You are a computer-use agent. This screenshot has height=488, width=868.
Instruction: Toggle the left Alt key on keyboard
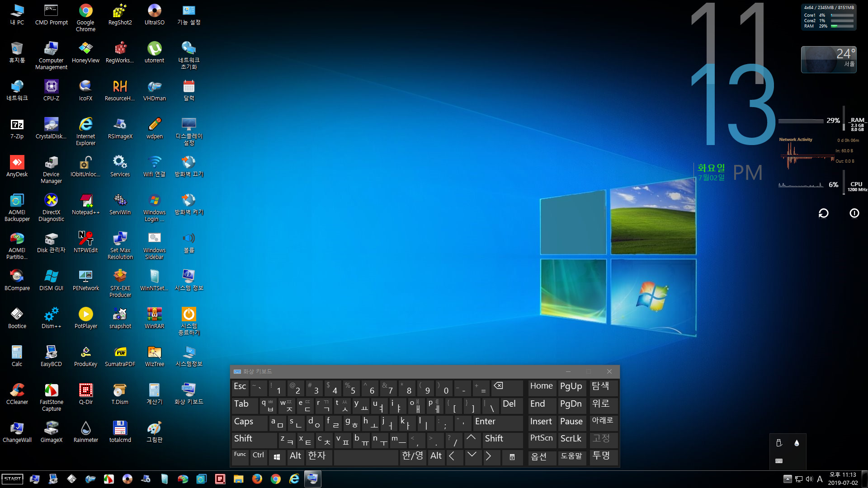pyautogui.click(x=295, y=456)
